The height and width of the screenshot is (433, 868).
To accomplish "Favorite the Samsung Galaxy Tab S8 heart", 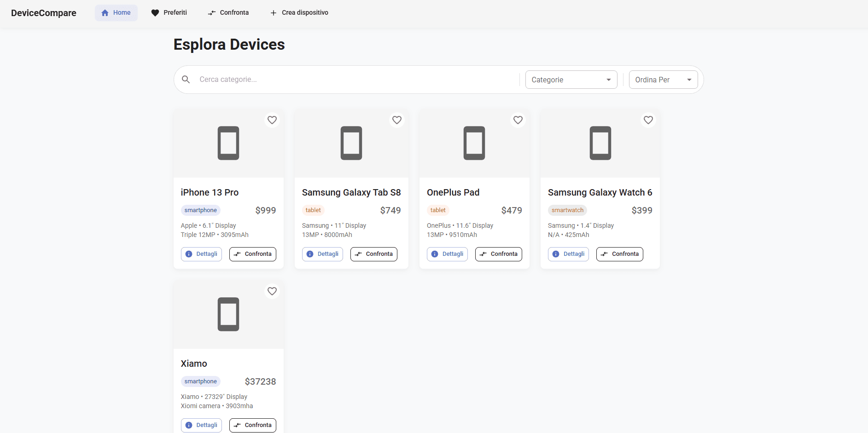I will click(397, 120).
